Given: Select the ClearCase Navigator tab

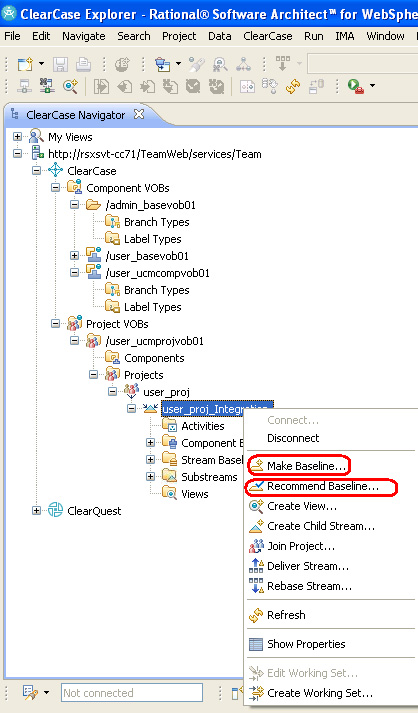Looking at the screenshot, I should coord(76,115).
